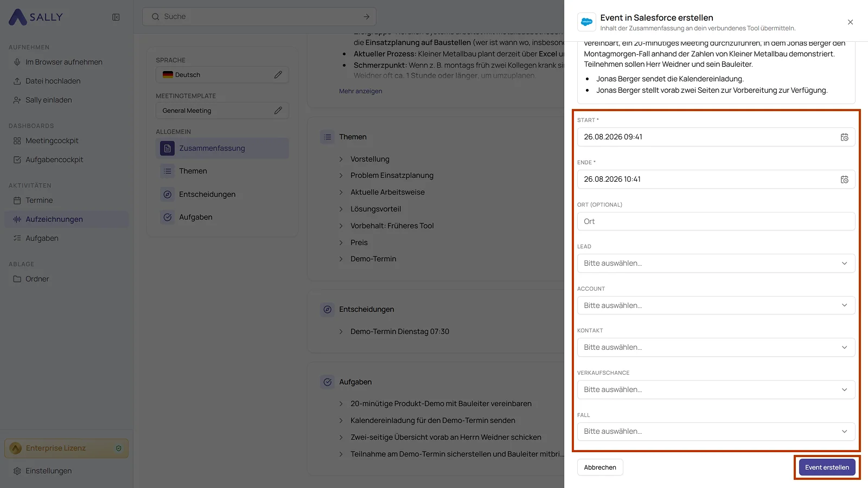Click the Enterprise Lizenz shield icon

pyautogui.click(x=119, y=448)
